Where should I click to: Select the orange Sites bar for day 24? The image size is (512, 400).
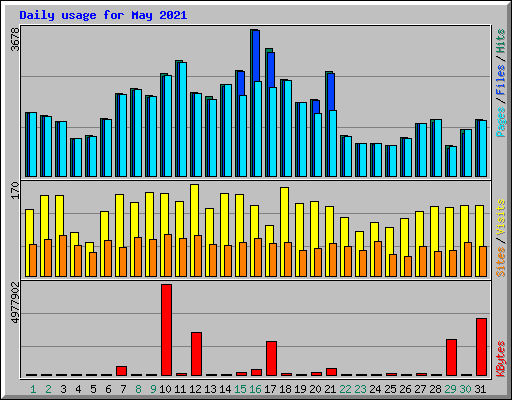point(378,259)
